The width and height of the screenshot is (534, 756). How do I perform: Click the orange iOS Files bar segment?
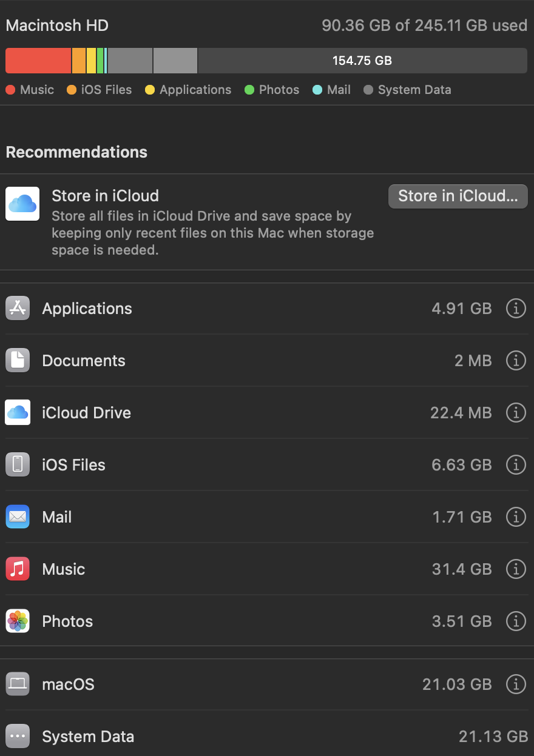point(79,61)
